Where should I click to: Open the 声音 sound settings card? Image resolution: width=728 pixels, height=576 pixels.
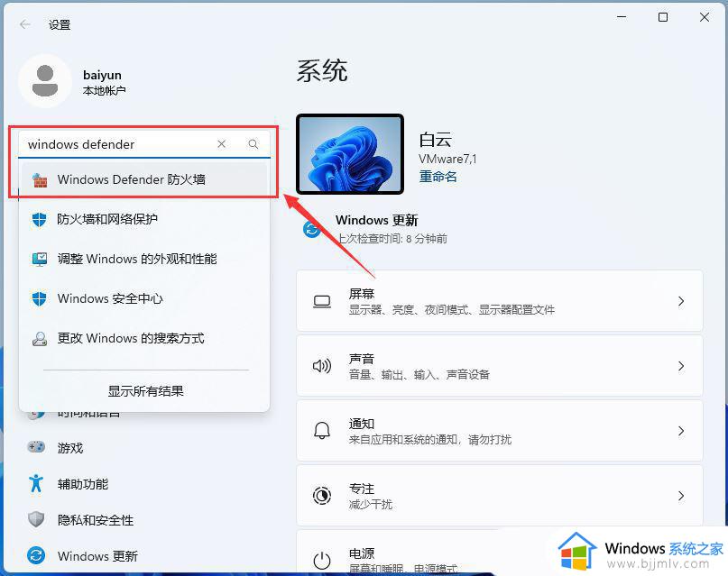499,366
